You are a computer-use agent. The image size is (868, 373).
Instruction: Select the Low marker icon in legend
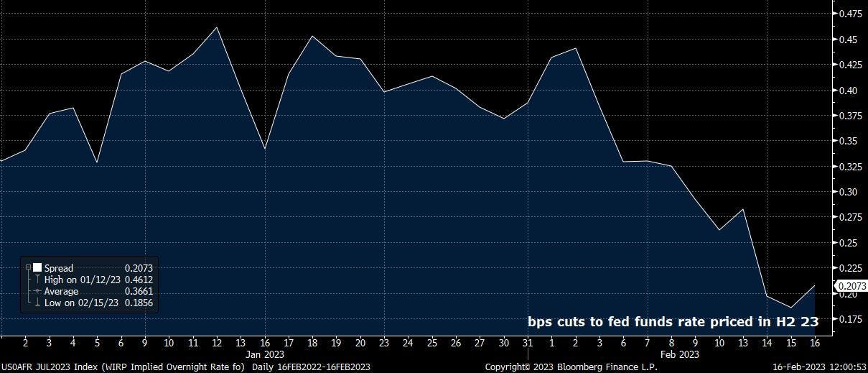(37, 303)
